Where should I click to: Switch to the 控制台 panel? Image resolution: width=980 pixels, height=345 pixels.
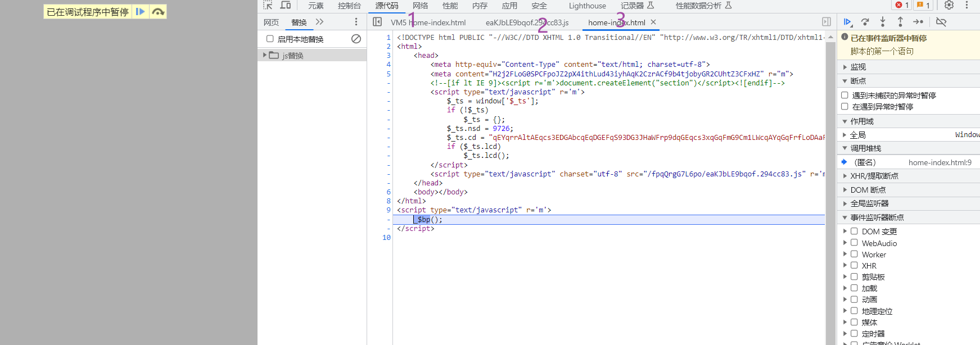[x=349, y=6]
